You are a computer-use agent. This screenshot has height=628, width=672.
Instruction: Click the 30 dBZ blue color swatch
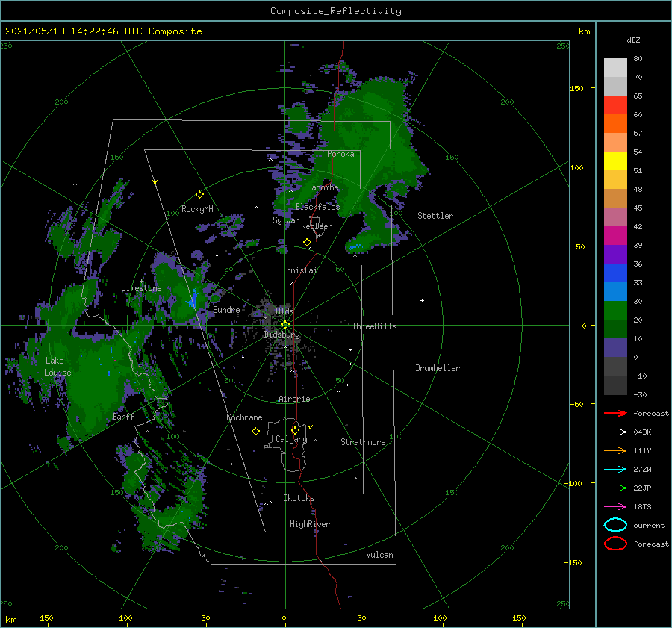click(615, 291)
